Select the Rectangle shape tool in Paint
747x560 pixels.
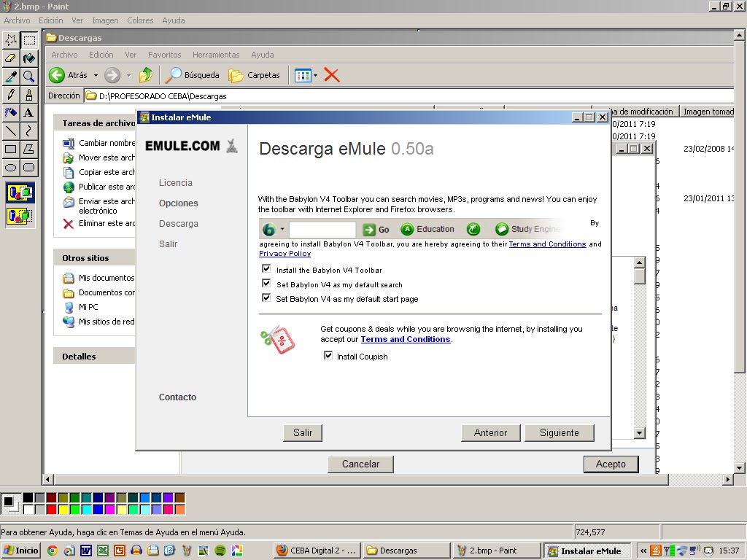point(11,149)
